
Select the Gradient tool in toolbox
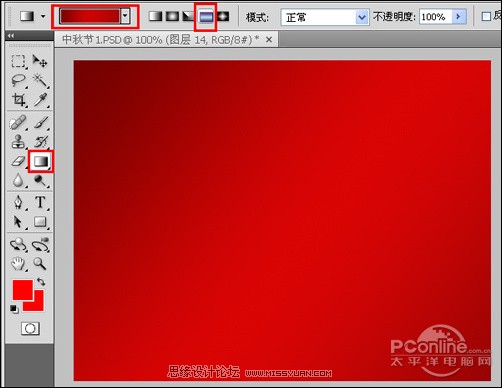41,162
